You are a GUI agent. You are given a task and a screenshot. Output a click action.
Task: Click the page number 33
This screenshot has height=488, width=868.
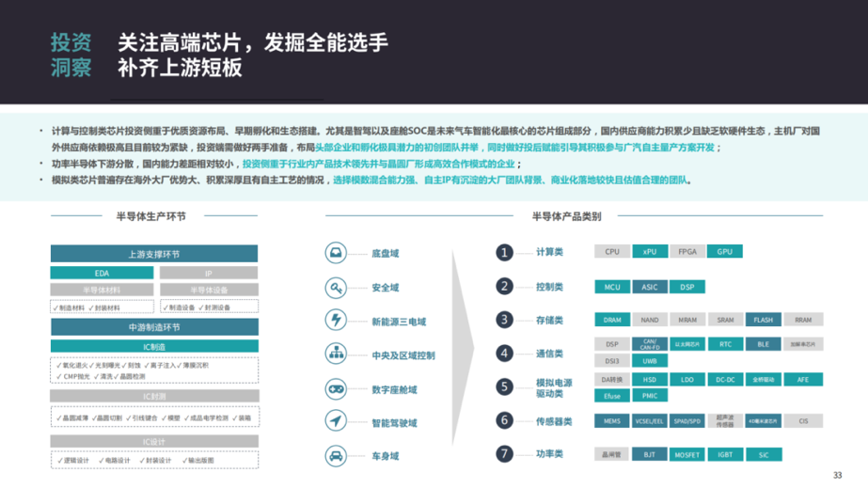pos(838,475)
